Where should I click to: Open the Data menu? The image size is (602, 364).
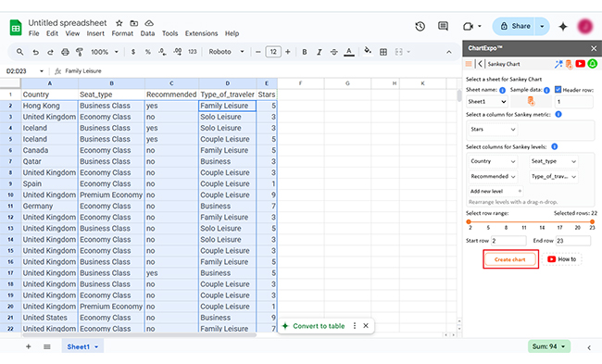[147, 33]
